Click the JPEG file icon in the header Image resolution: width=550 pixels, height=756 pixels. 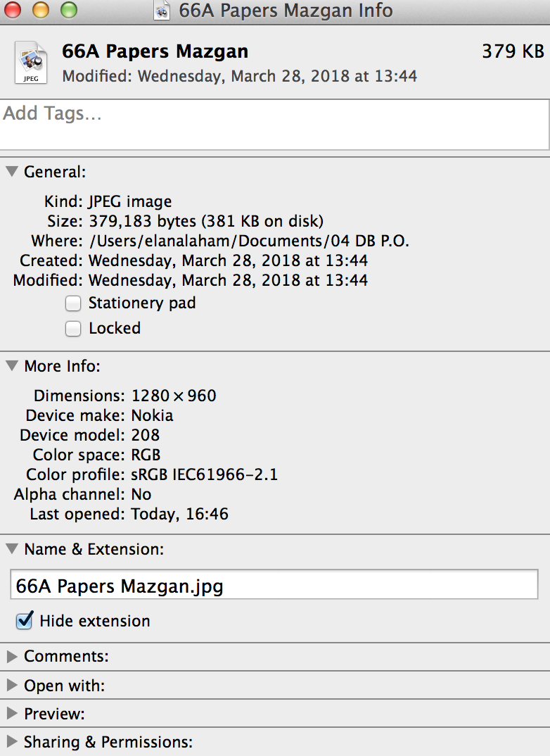[32, 63]
